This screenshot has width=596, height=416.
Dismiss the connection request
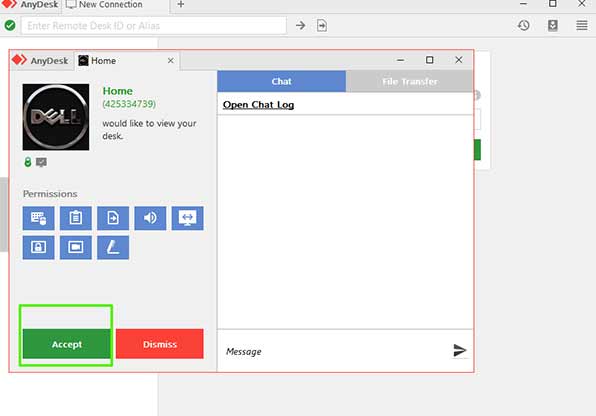coord(160,344)
